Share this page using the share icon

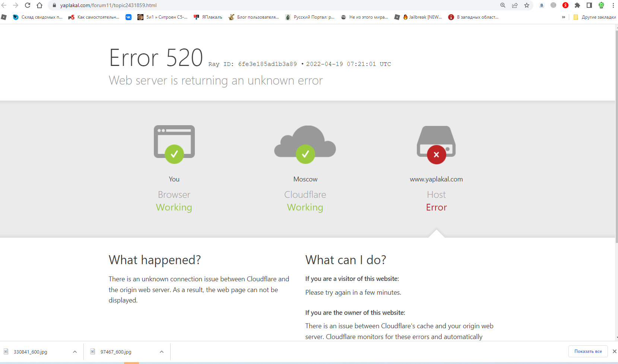pos(515,5)
